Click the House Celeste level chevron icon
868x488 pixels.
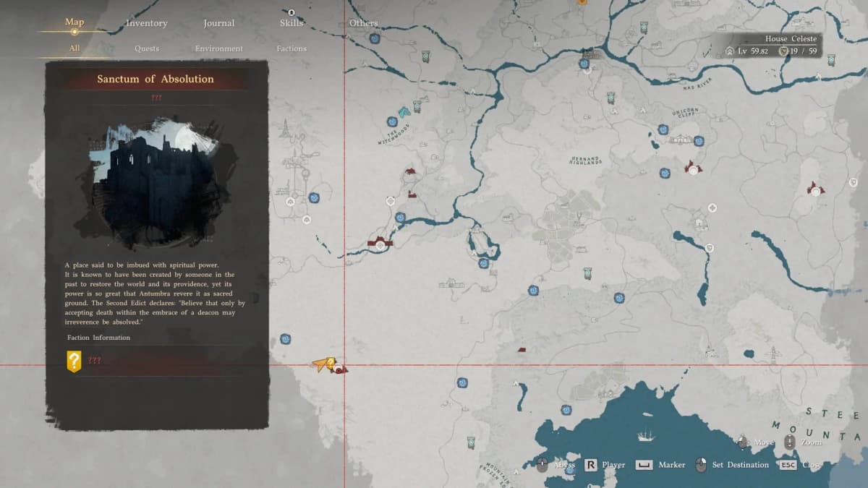(730, 51)
